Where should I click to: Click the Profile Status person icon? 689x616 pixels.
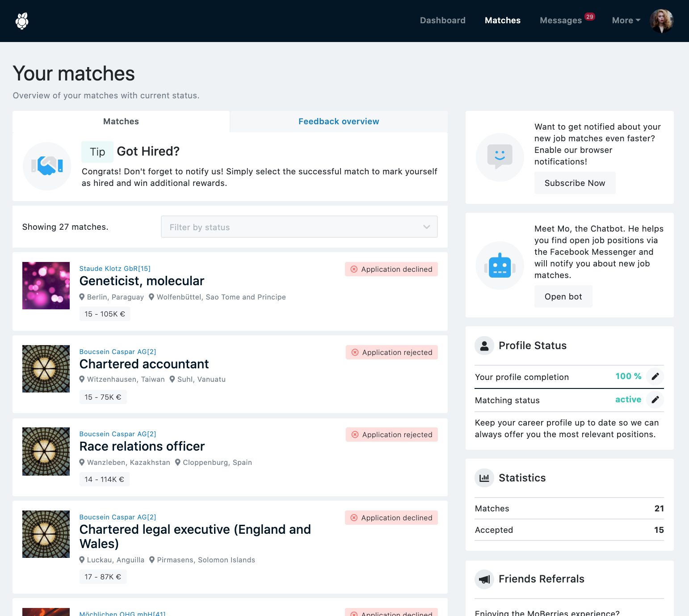pos(484,346)
